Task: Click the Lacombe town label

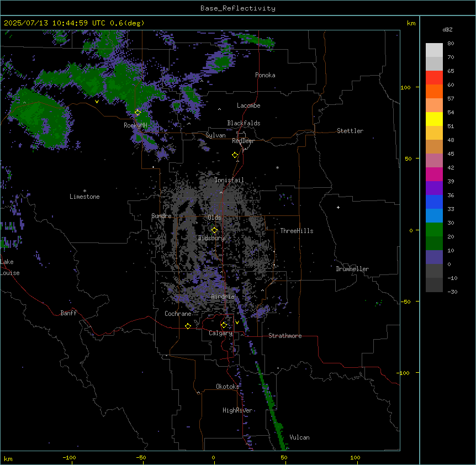Action: [248, 105]
